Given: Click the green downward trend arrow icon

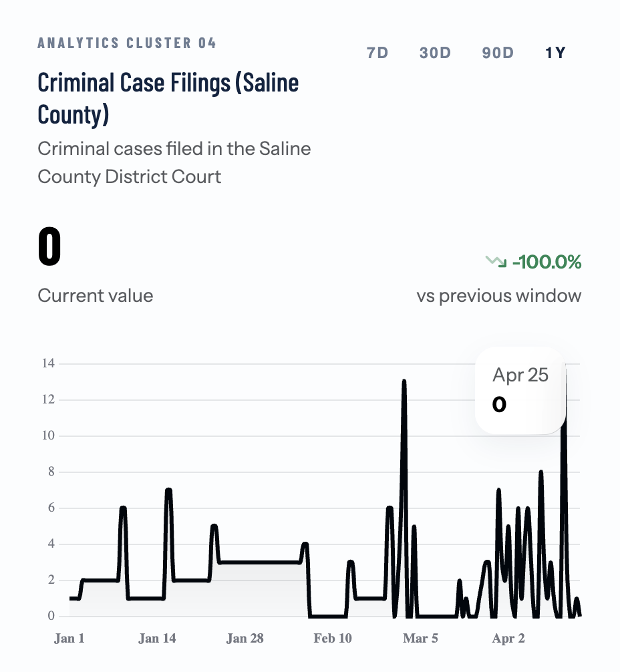Looking at the screenshot, I should pos(496,263).
